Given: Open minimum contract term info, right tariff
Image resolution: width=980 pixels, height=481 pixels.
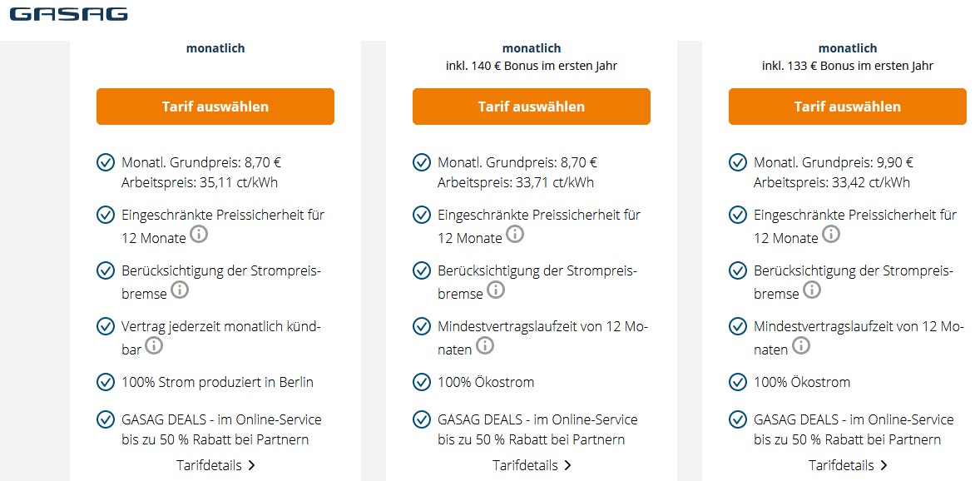Looking at the screenshot, I should (x=801, y=345).
